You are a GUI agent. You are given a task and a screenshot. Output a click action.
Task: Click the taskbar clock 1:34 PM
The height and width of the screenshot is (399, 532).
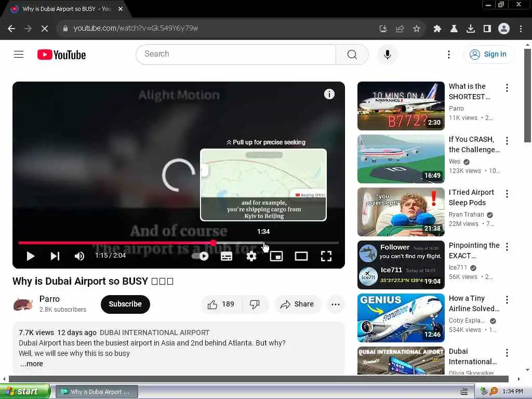[513, 392]
